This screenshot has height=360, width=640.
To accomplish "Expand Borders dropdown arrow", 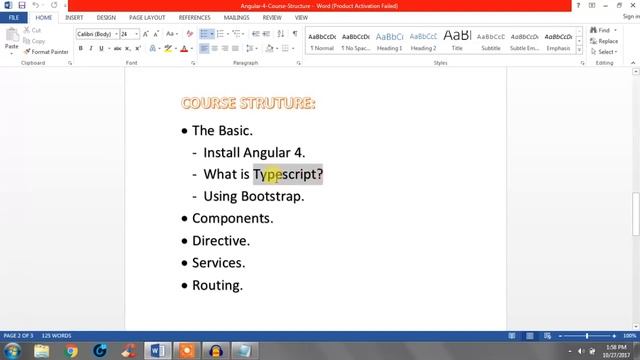I will click(293, 49).
